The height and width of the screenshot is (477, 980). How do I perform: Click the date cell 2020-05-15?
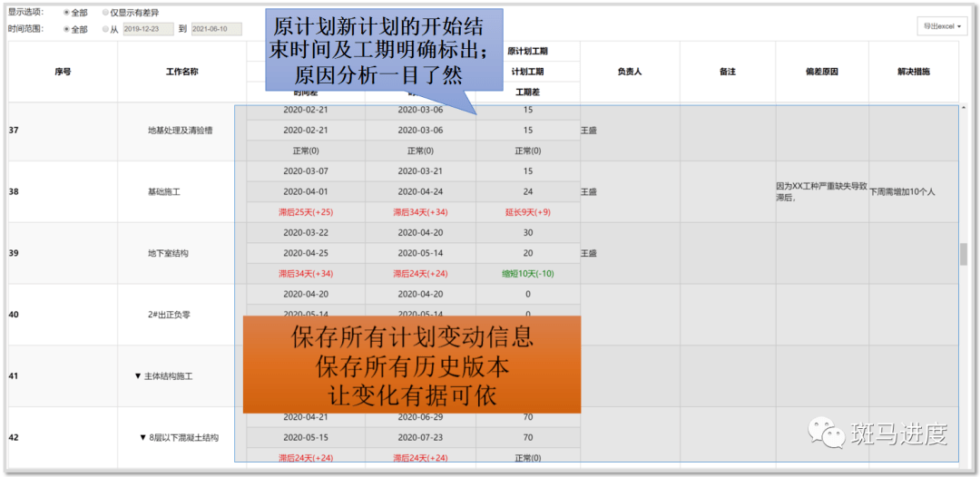pyautogui.click(x=305, y=438)
